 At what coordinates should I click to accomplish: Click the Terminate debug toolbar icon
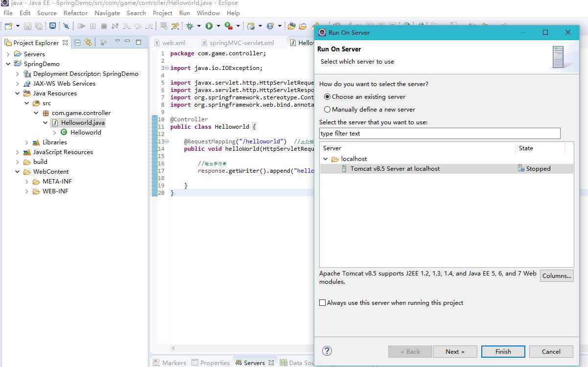pos(104,26)
